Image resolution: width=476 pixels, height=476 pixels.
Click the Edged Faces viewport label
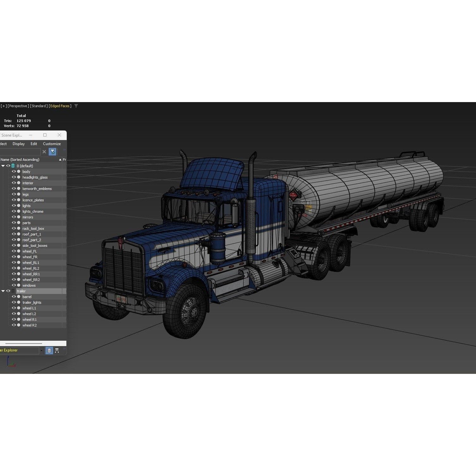60,106
